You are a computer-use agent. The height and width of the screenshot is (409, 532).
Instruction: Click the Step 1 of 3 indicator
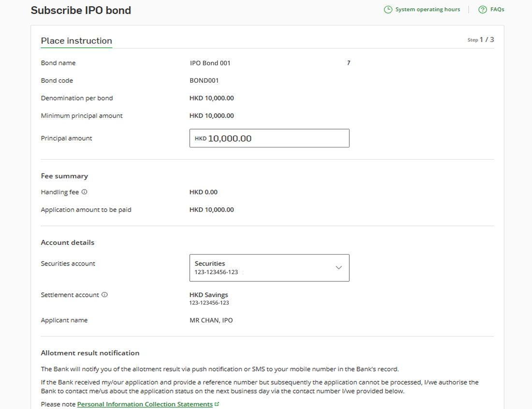[482, 40]
